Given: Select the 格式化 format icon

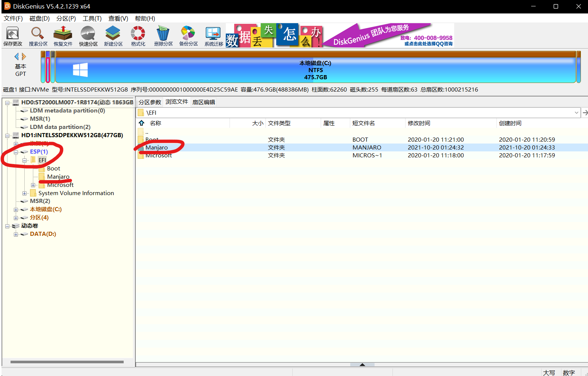Looking at the screenshot, I should coord(138,36).
